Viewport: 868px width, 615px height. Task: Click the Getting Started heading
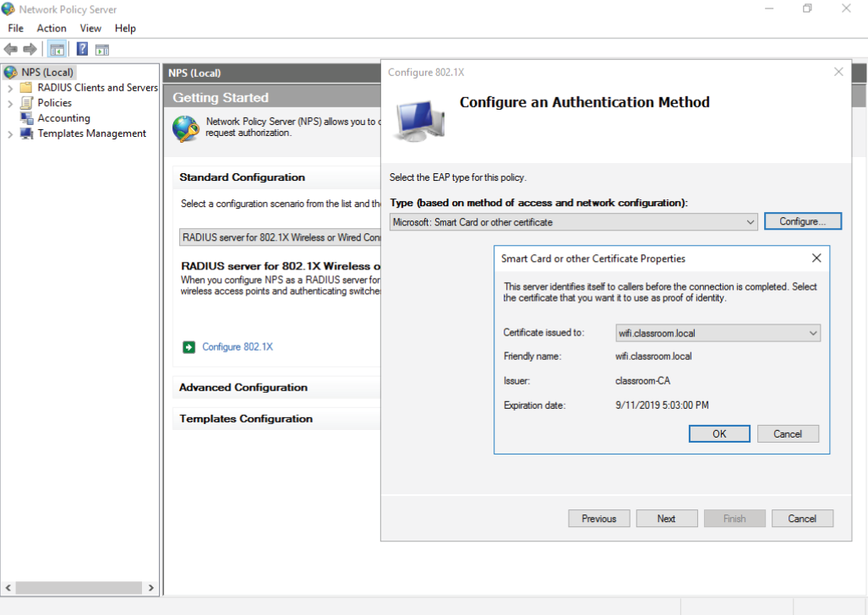221,98
